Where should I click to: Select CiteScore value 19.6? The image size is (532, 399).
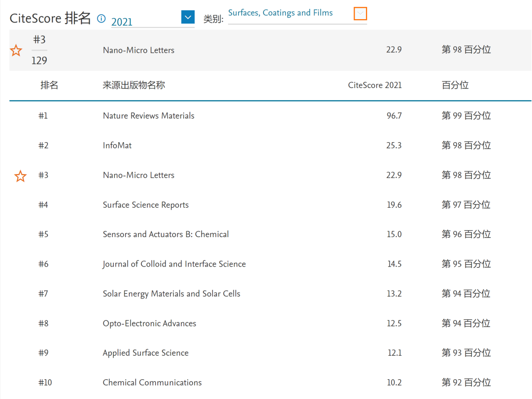pos(394,205)
